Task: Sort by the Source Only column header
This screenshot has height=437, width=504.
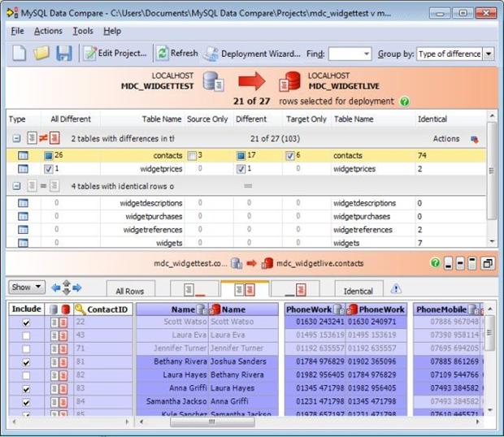Action: click(207, 119)
